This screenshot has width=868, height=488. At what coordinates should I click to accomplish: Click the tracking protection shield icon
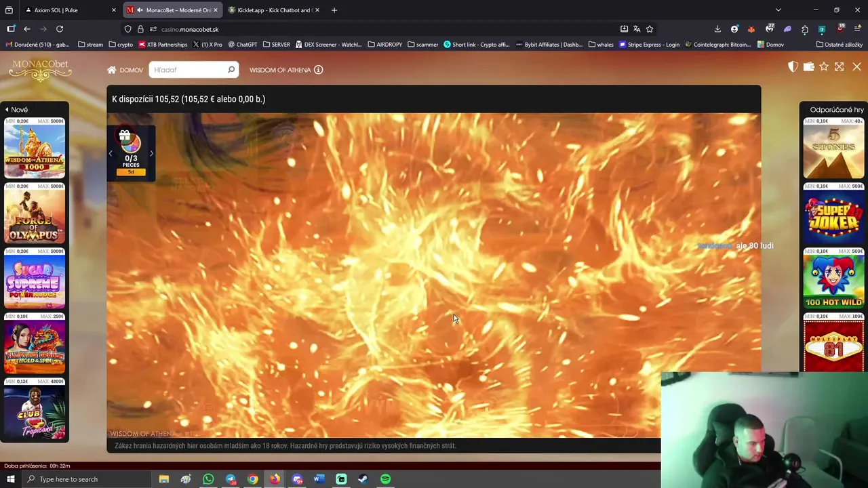(127, 29)
